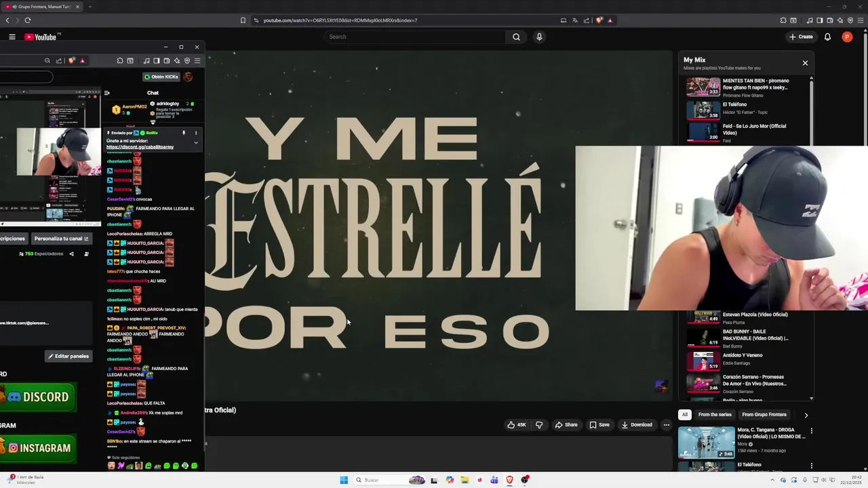Collapse the Kick chat panel
868x488 pixels.
[106, 93]
